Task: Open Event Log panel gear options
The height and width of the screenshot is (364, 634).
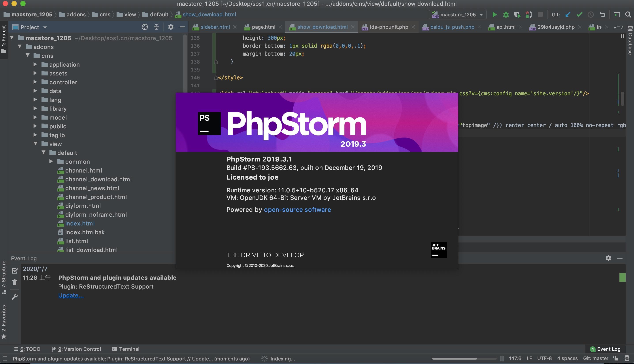Action: [608, 258]
